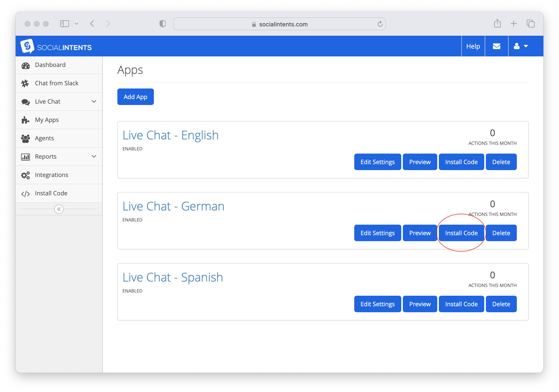Click the Integrations gears icon
Viewport: 559px width, 392px height.
pos(25,175)
